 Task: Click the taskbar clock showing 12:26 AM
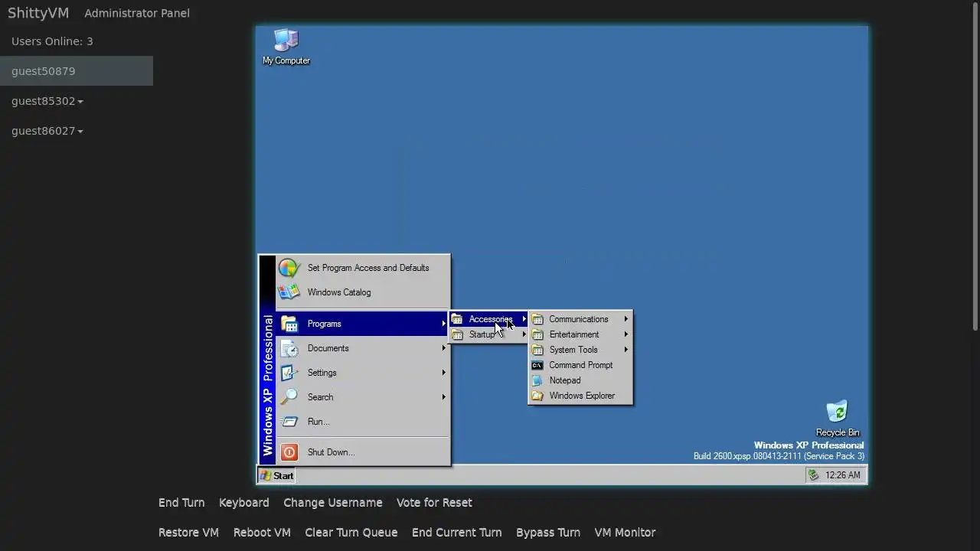(842, 475)
